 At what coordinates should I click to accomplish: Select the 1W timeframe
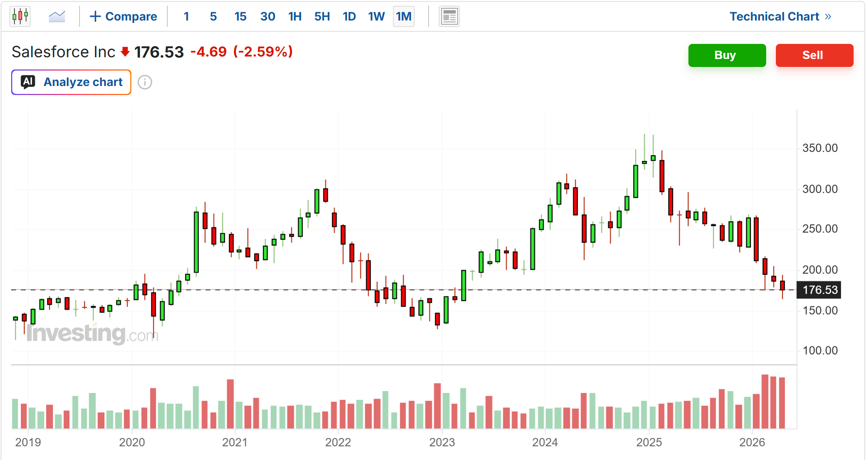(376, 16)
